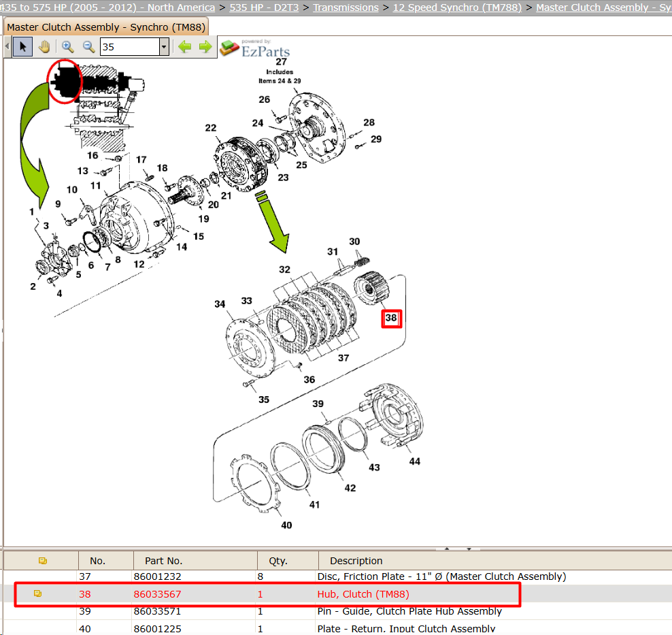The width and height of the screenshot is (672, 635).
Task: Activate the hand pan tool
Action: [x=44, y=47]
